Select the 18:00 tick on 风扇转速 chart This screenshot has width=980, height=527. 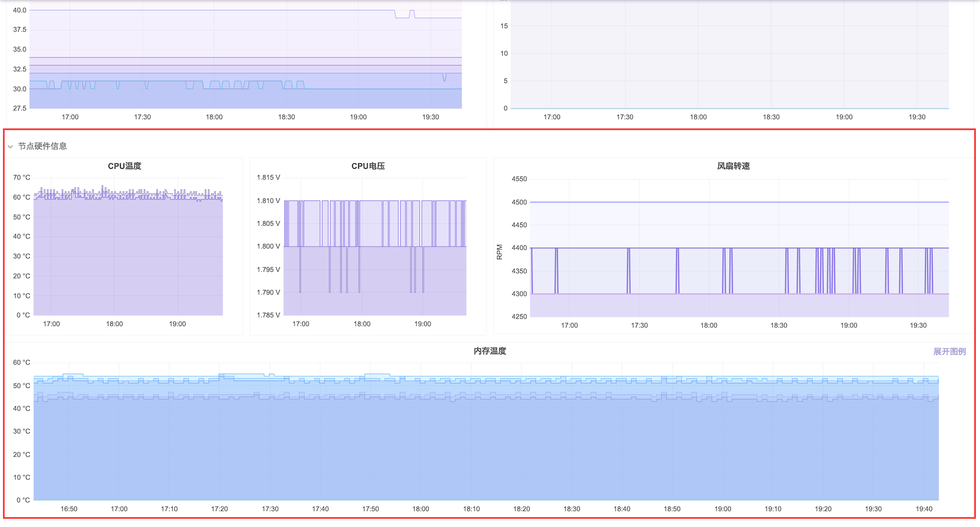pyautogui.click(x=709, y=326)
